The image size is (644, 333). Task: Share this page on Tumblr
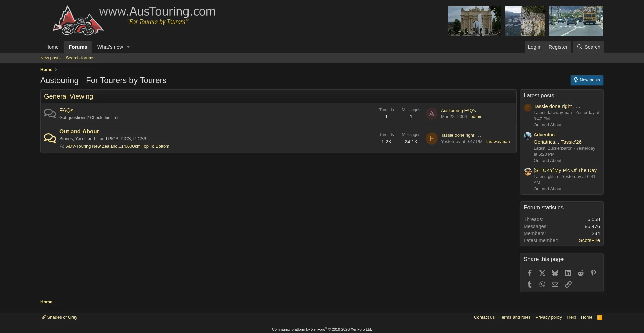529,284
